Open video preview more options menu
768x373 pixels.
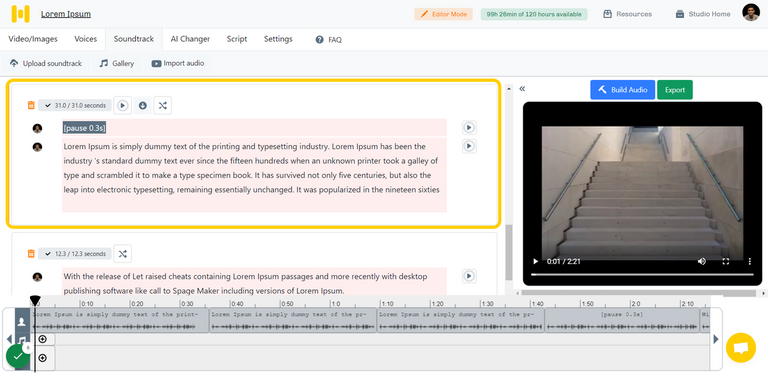click(x=750, y=261)
